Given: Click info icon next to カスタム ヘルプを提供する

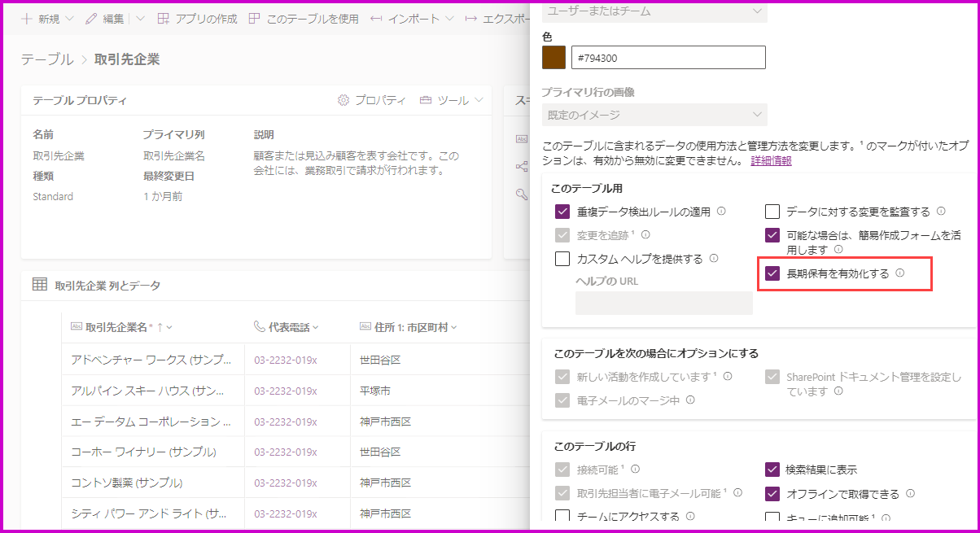Looking at the screenshot, I should [714, 259].
